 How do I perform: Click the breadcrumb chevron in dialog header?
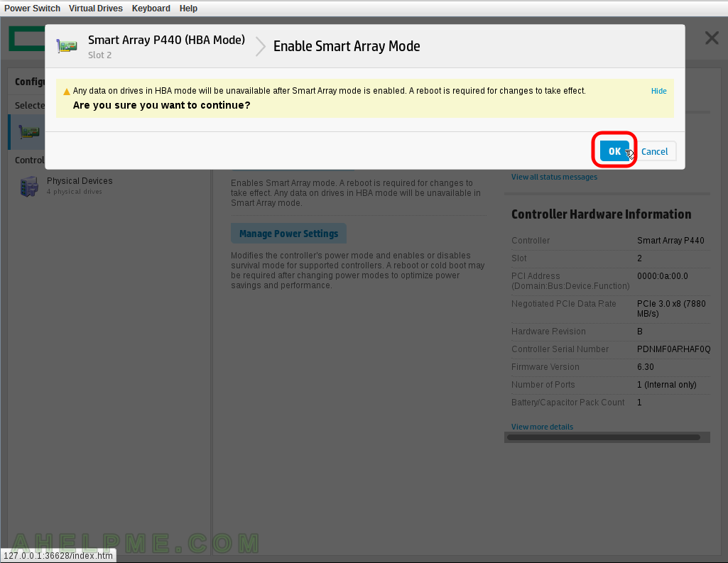click(x=261, y=46)
